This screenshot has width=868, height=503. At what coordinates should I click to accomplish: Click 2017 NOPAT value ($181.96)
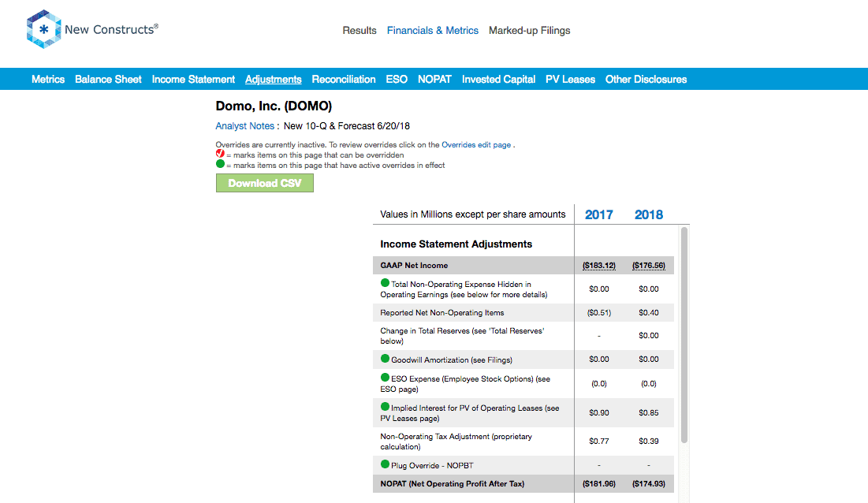[599, 483]
